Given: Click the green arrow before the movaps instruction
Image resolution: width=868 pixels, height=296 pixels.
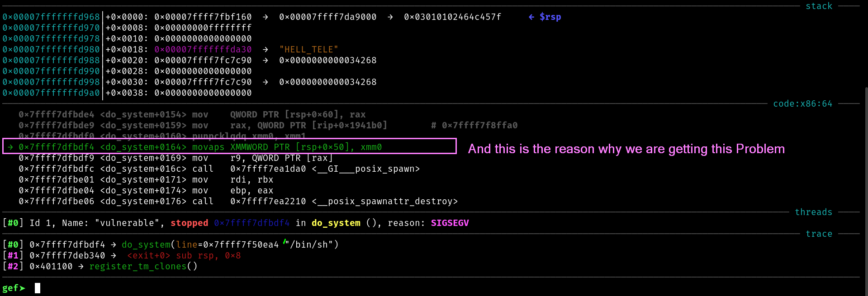Looking at the screenshot, I should (10, 147).
